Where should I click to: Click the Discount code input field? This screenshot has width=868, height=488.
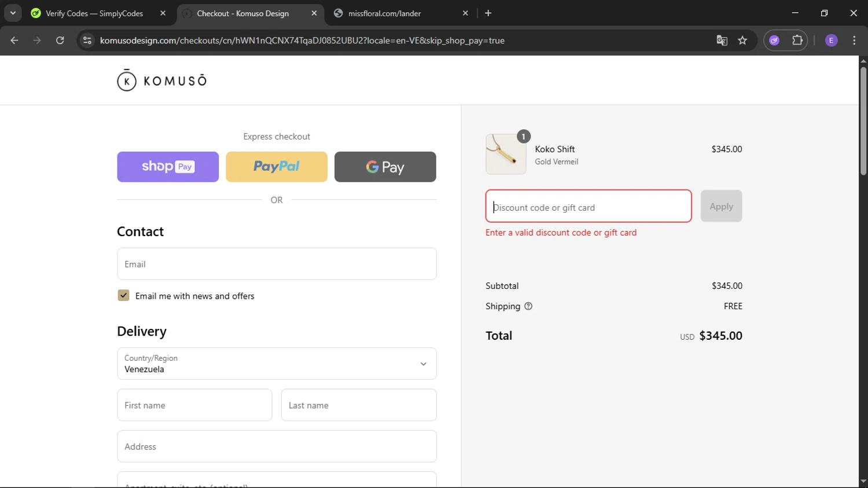589,207
